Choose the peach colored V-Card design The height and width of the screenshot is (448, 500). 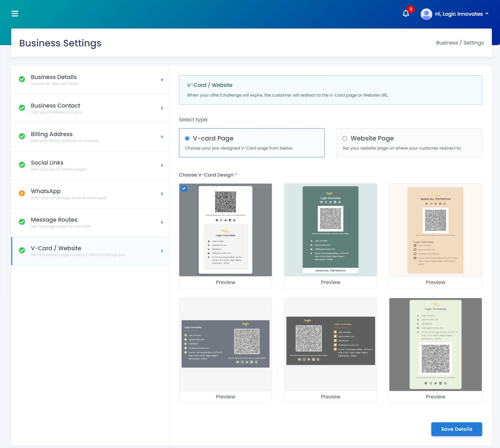(x=435, y=230)
